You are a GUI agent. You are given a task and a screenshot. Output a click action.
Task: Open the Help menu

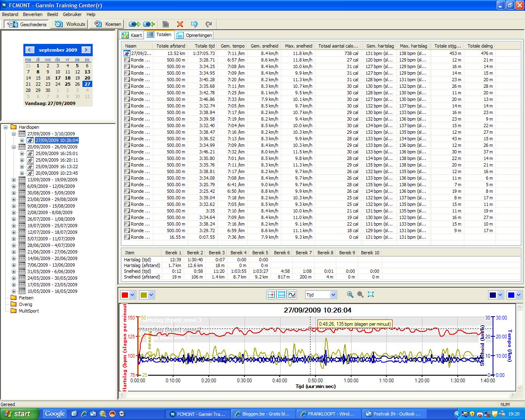pos(91,14)
